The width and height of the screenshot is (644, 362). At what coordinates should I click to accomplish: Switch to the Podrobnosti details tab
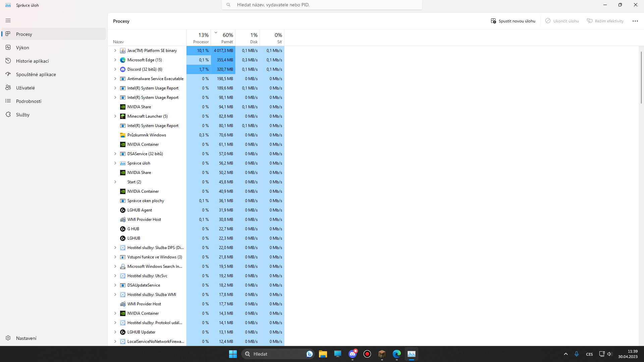click(29, 101)
